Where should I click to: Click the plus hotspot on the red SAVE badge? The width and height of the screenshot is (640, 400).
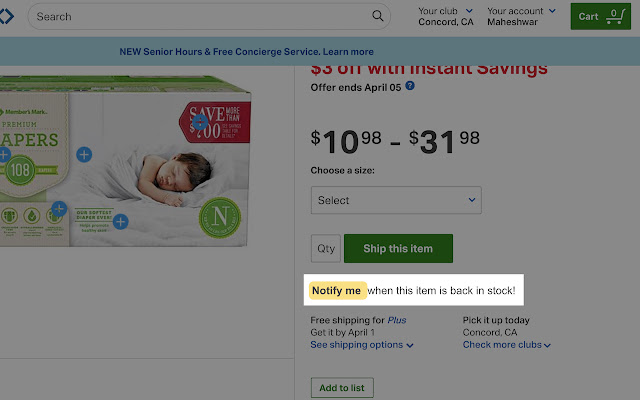pos(200,123)
